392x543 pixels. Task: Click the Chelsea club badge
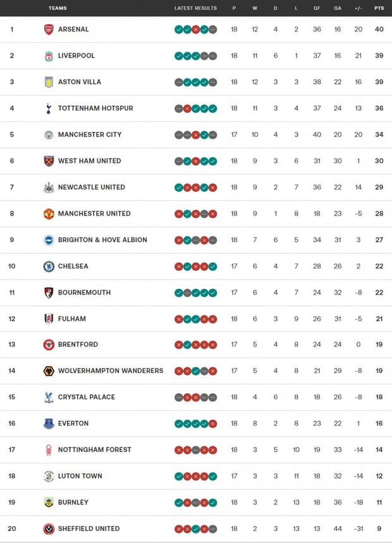click(49, 266)
